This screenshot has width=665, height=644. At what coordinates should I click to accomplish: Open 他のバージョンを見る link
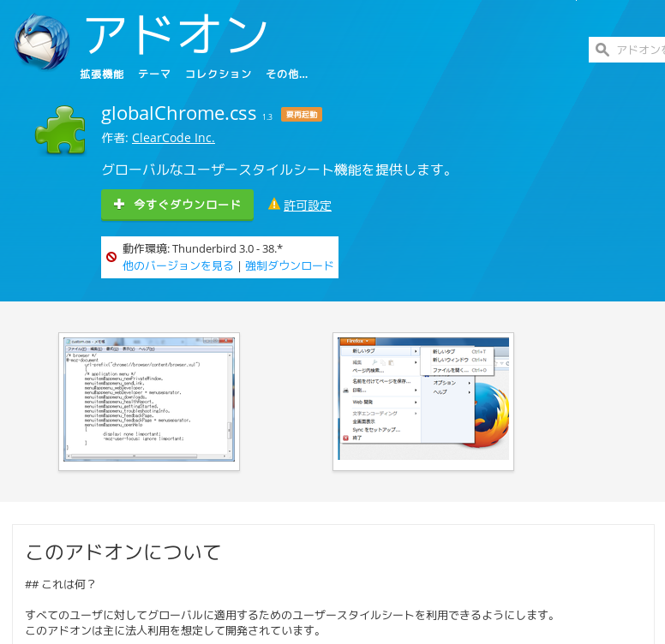tap(177, 265)
